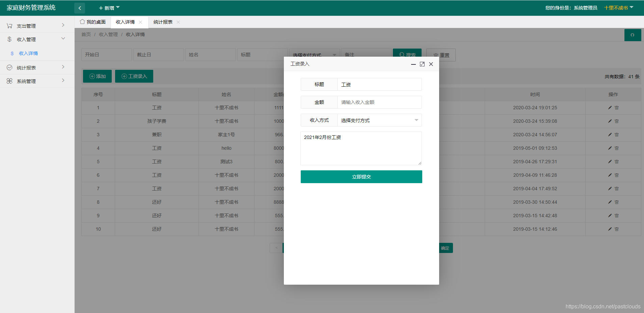The image size is (644, 313).
Task: Click the clover icon for 系统管理
Action: (9, 81)
